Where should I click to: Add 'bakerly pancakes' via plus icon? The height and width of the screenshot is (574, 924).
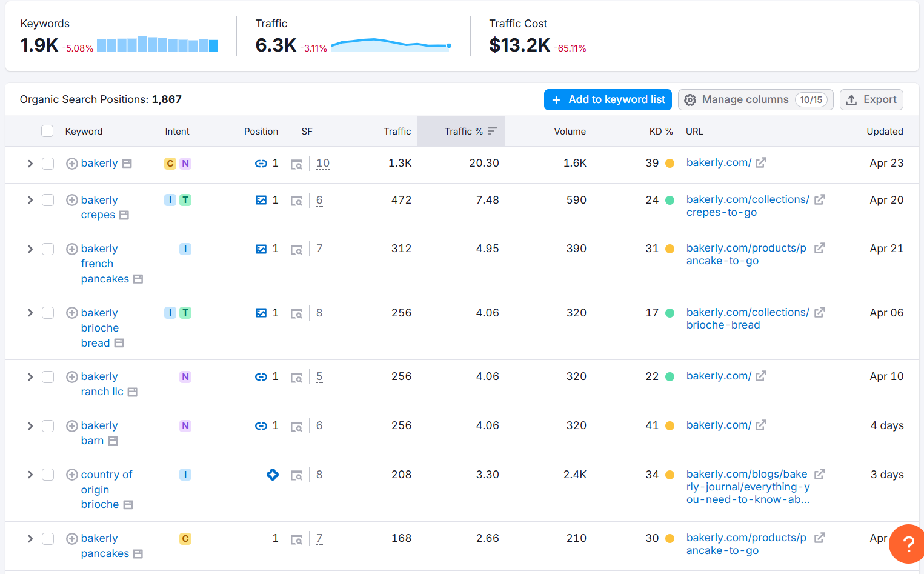point(72,539)
